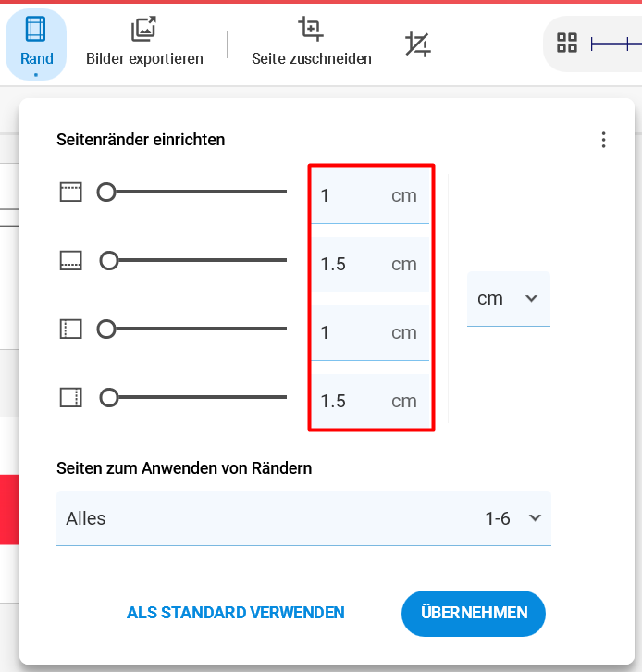Expand the Alles pages dropdown
642x672 pixels.
303,518
